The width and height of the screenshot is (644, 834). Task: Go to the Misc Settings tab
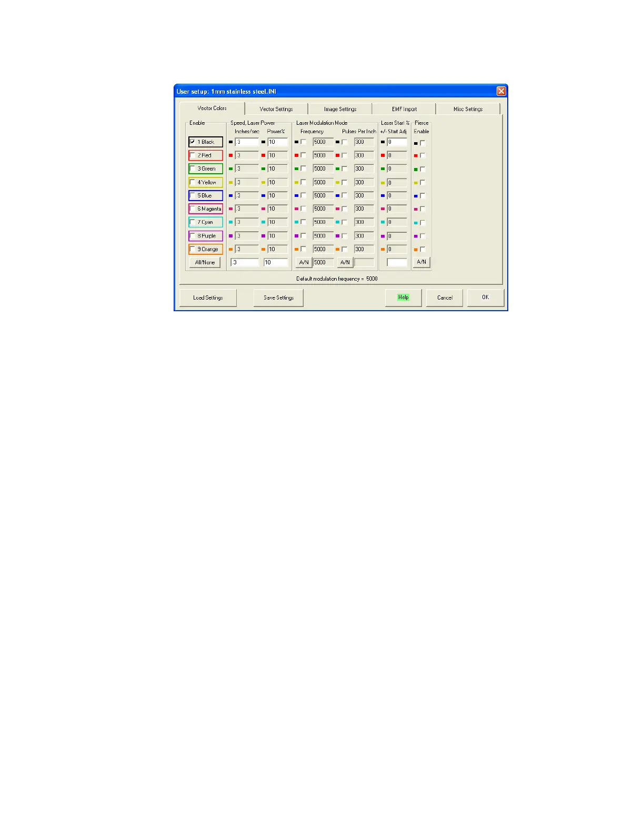click(468, 109)
